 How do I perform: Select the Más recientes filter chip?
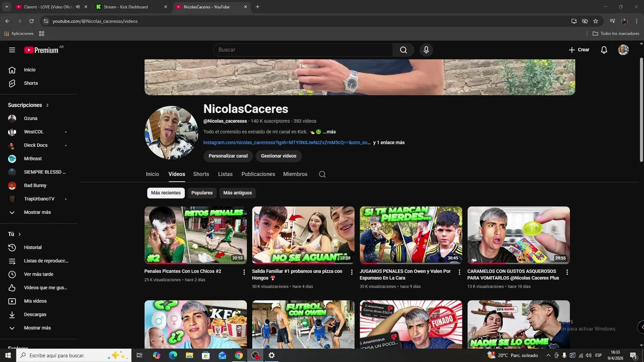pyautogui.click(x=166, y=193)
